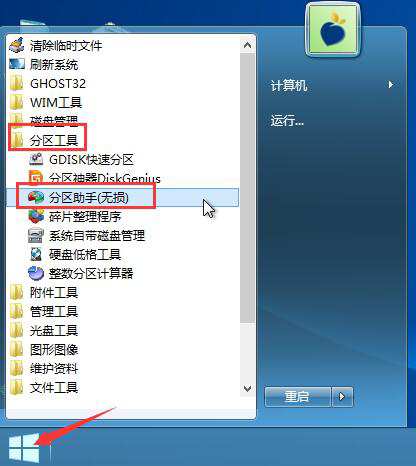Launch GDISK快速分区 icon

pyautogui.click(x=36, y=159)
